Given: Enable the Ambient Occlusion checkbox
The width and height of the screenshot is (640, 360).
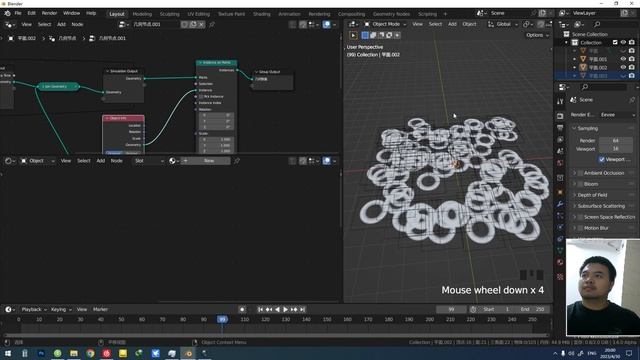Looking at the screenshot, I should coord(580,173).
